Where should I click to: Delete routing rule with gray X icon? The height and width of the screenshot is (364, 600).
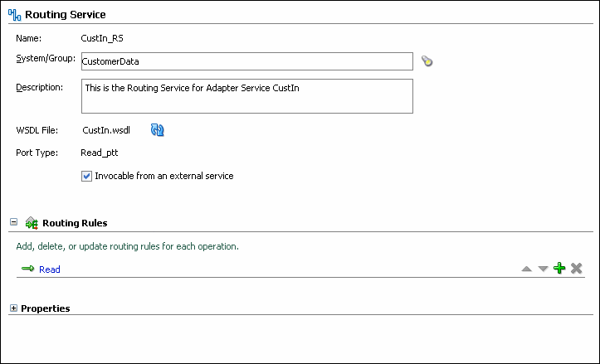576,268
